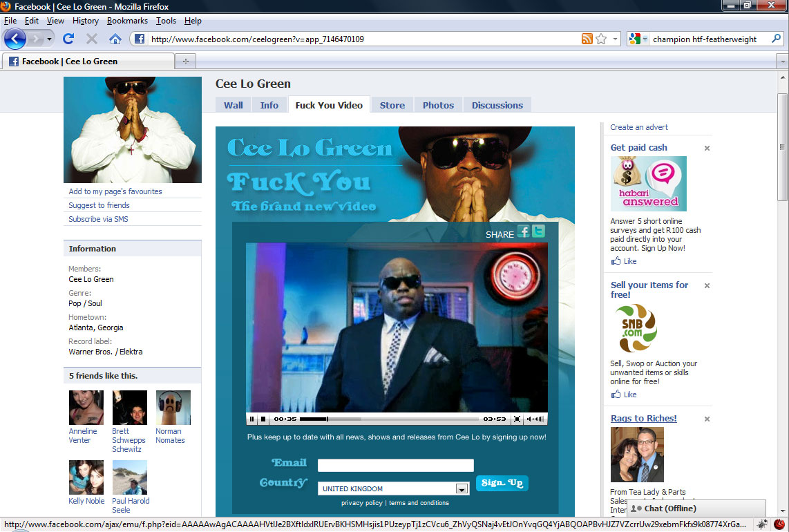Click the Cee Lo Green profile photo

tap(133, 130)
